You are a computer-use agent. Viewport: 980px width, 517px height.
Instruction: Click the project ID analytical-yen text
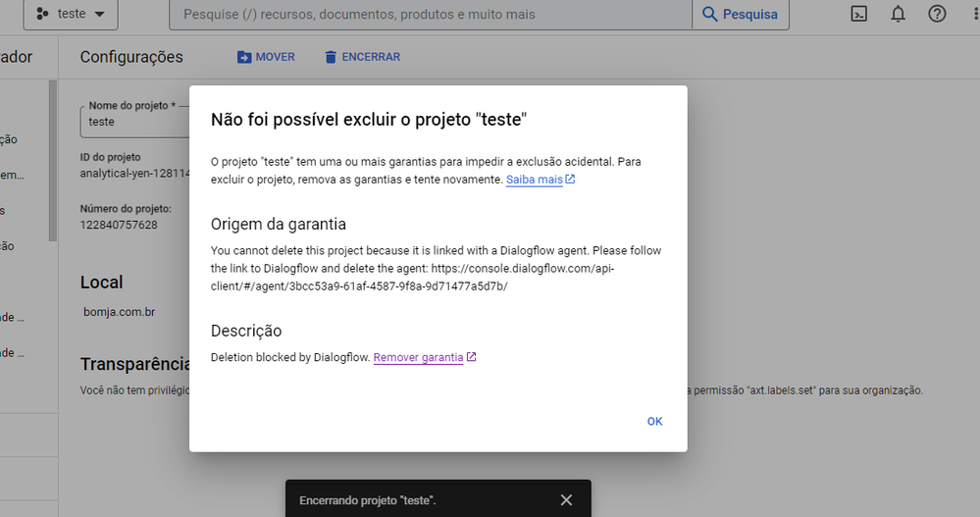coord(135,174)
